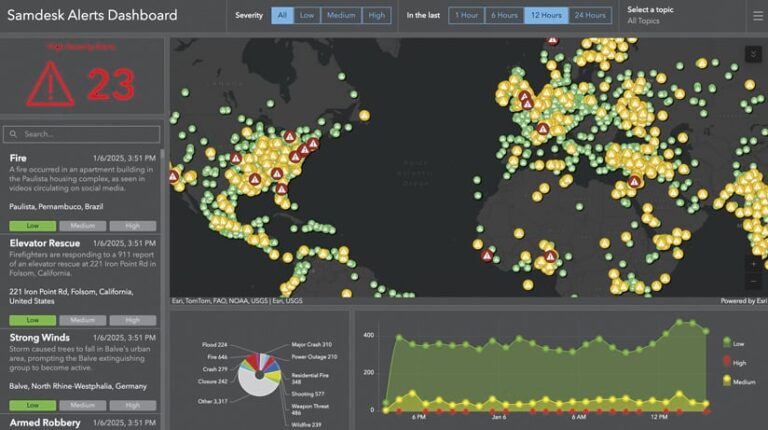The height and width of the screenshot is (430, 768).
Task: Filter alerts by High severity in the header
Action: point(377,15)
